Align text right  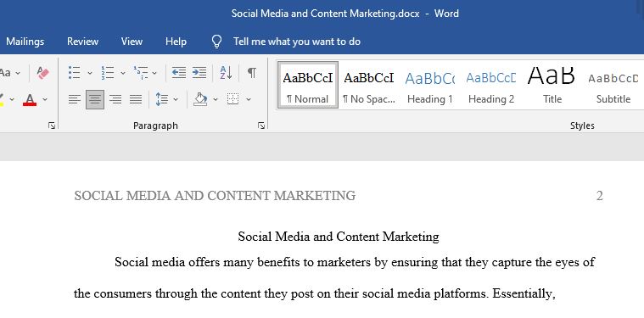tap(115, 99)
